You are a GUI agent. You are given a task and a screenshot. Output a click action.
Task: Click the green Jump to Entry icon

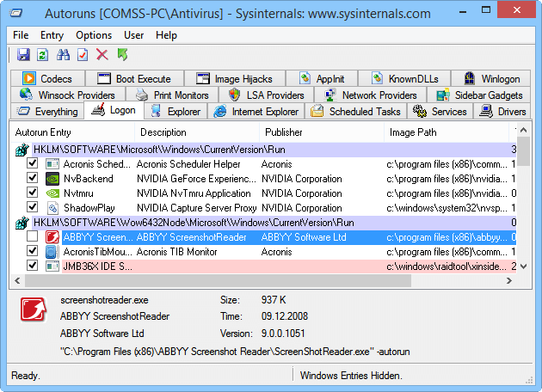coord(122,54)
